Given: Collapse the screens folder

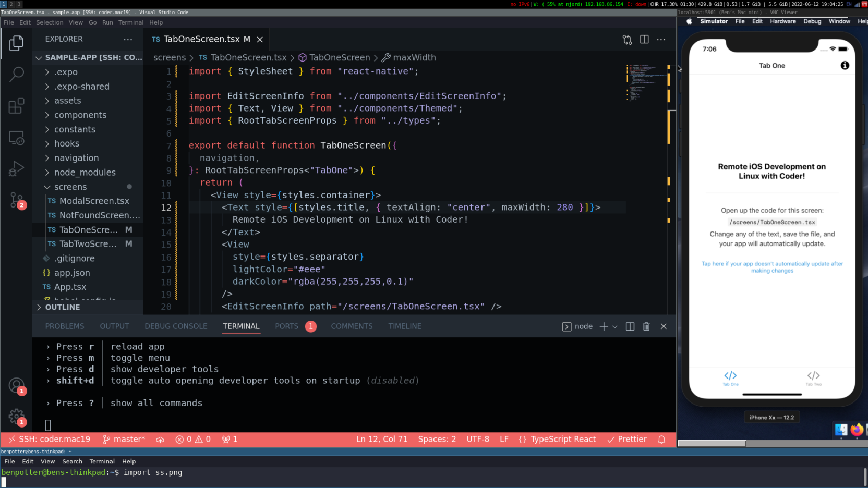Looking at the screenshot, I should [x=70, y=187].
